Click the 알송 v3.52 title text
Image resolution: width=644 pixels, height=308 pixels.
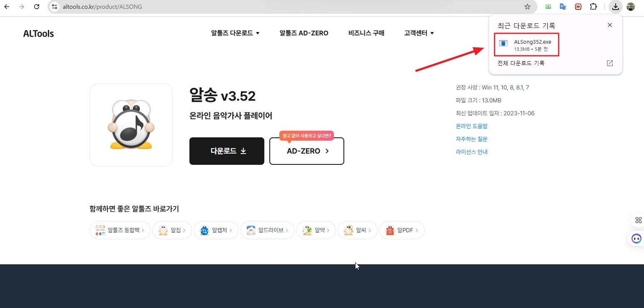pos(222,96)
